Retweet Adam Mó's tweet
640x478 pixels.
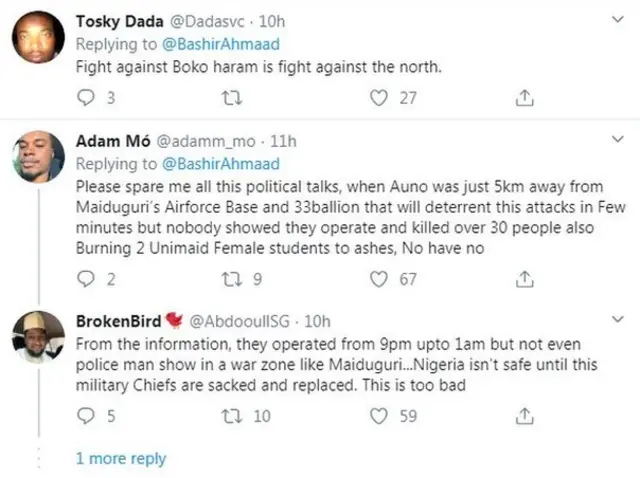pyautogui.click(x=232, y=279)
